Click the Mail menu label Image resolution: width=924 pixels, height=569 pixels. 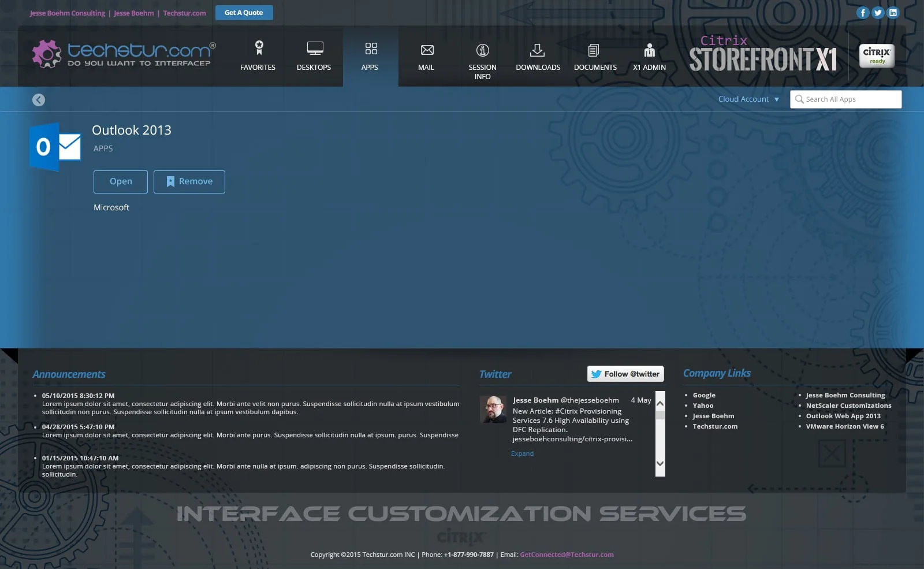point(426,68)
